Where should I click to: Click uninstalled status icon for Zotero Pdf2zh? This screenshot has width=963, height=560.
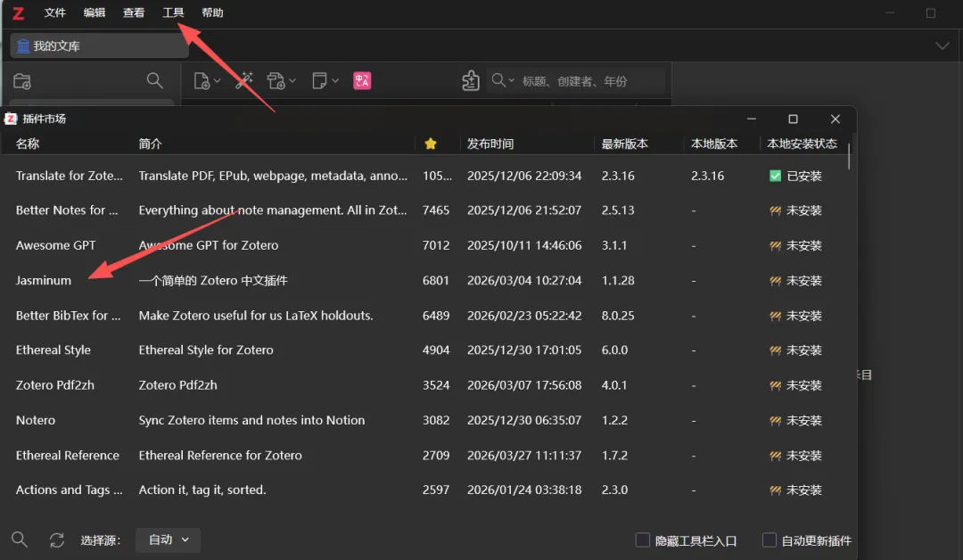click(775, 385)
